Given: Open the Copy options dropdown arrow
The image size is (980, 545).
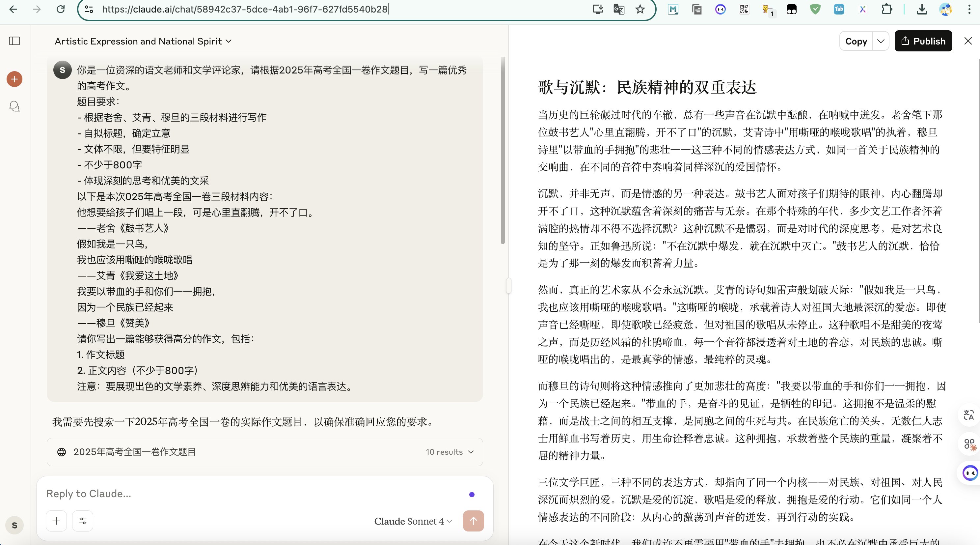Looking at the screenshot, I should click(881, 41).
